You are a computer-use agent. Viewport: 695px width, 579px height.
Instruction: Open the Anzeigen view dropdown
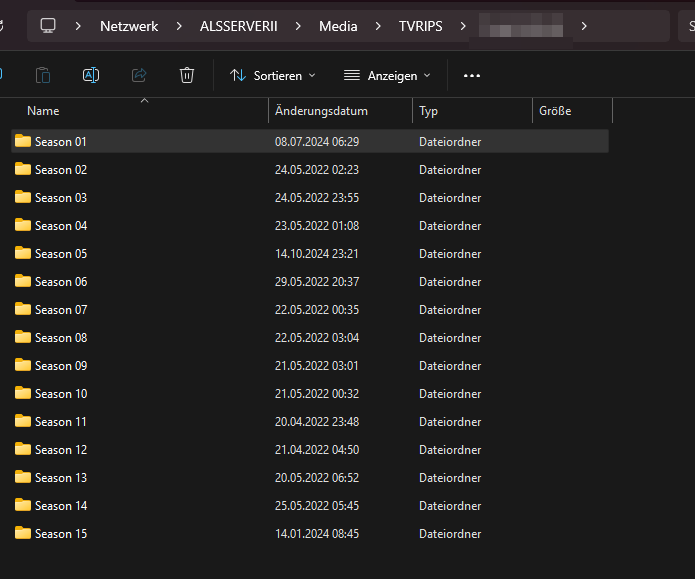[387, 76]
